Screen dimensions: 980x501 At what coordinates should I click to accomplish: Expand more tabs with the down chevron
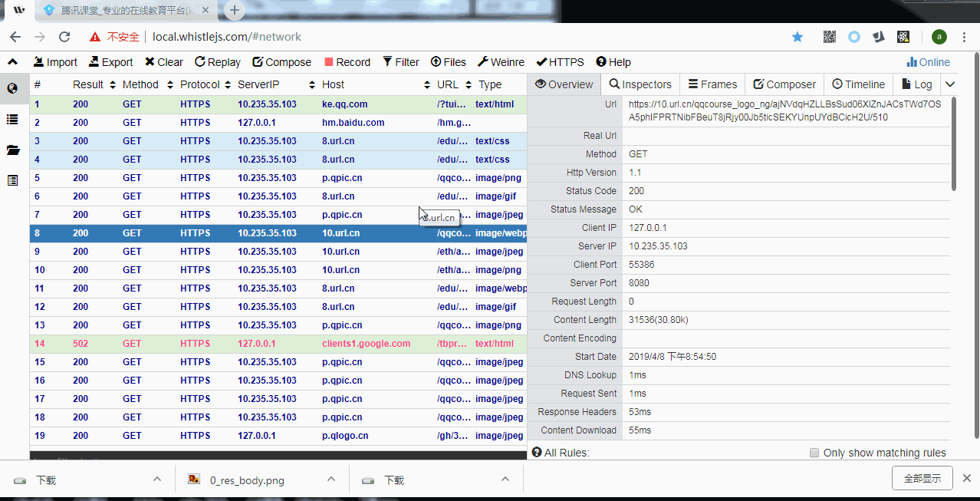[950, 84]
